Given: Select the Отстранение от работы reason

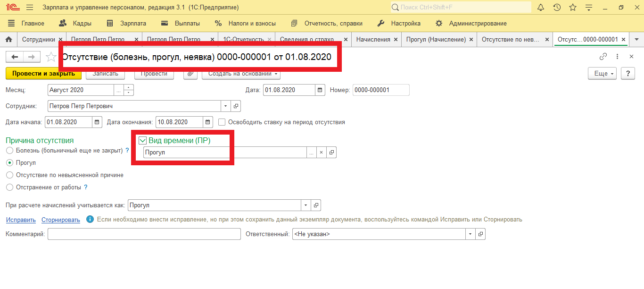Looking at the screenshot, I should [x=9, y=187].
